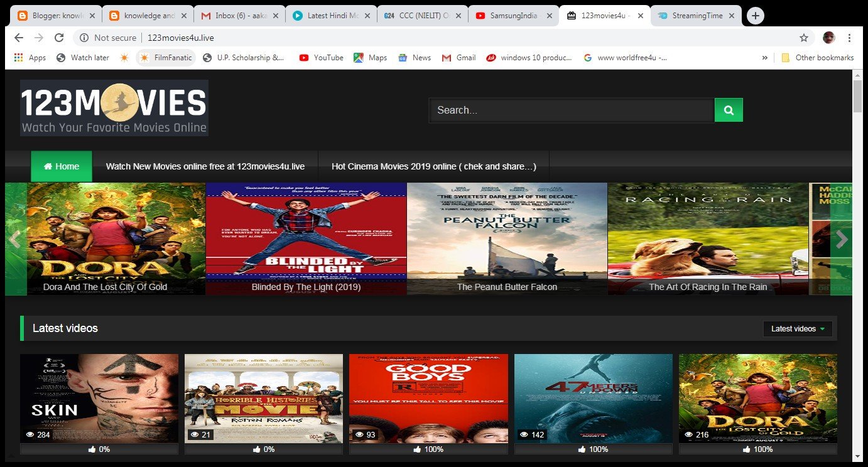Open the www worldfree4u bookmark
Viewport: 868px width, 467px height.
625,57
